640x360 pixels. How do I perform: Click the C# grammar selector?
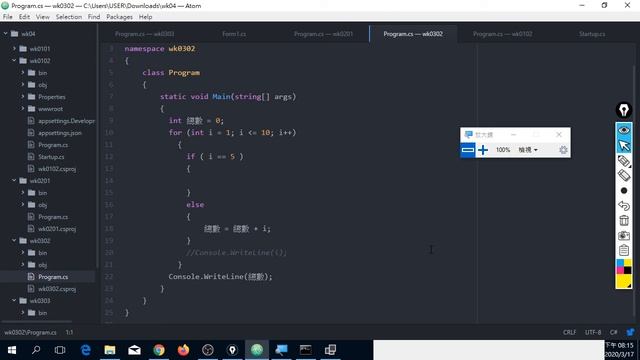pos(613,332)
